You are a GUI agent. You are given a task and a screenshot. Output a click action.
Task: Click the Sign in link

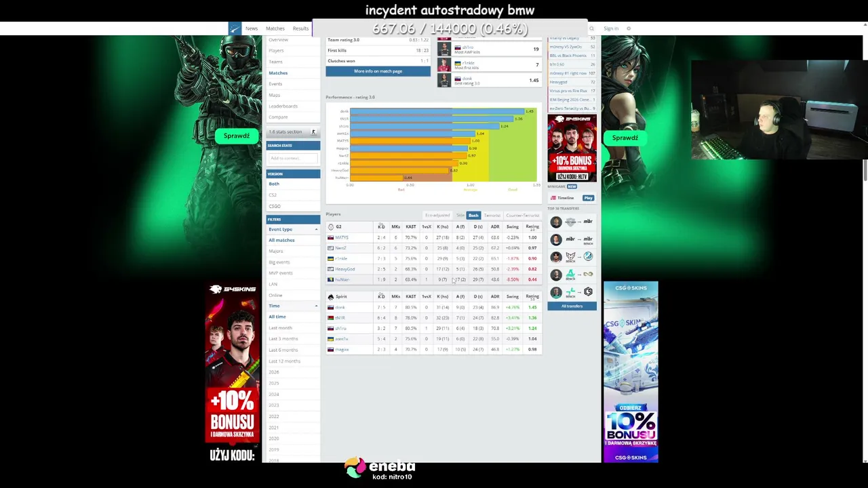click(x=611, y=28)
